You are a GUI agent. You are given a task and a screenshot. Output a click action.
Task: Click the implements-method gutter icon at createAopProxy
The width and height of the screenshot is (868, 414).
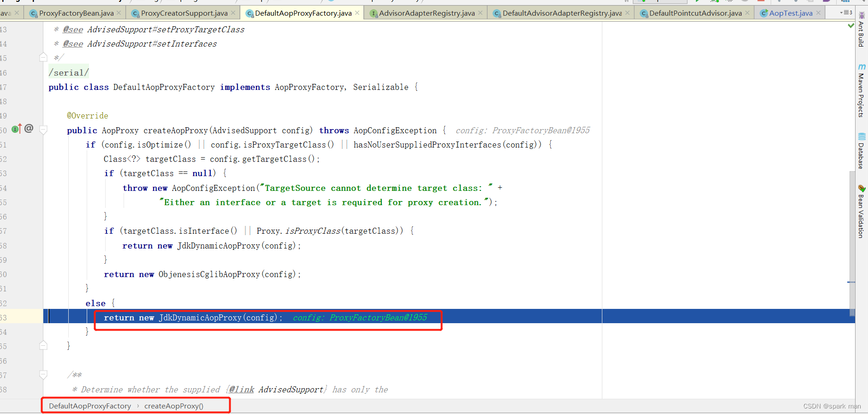pyautogui.click(x=16, y=129)
